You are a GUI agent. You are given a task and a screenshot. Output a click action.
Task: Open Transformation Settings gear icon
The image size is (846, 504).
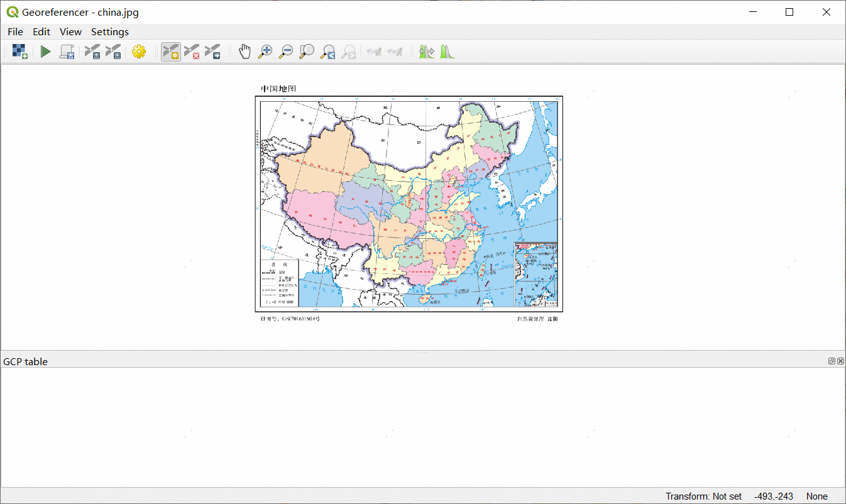tap(139, 52)
